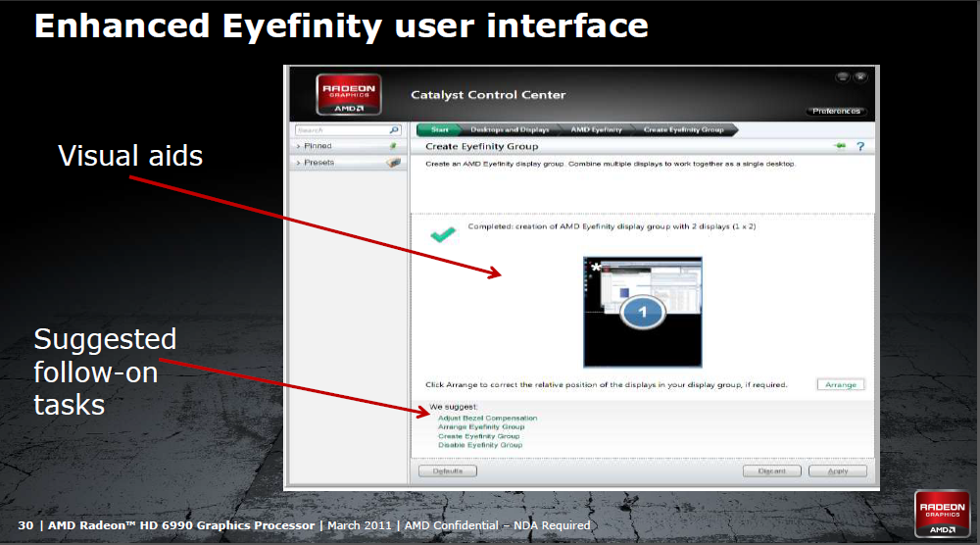
Task: Click the search magnifier icon
Action: pyautogui.click(x=394, y=129)
